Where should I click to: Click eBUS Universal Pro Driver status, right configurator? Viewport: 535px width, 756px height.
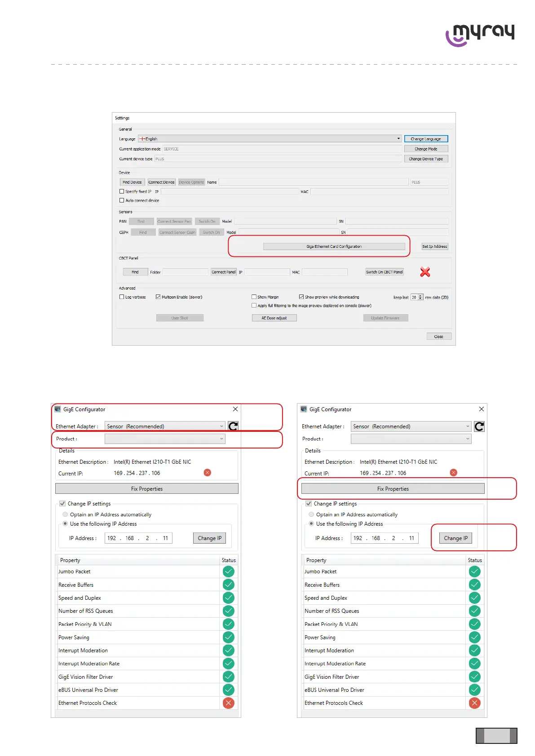pyautogui.click(x=475, y=690)
